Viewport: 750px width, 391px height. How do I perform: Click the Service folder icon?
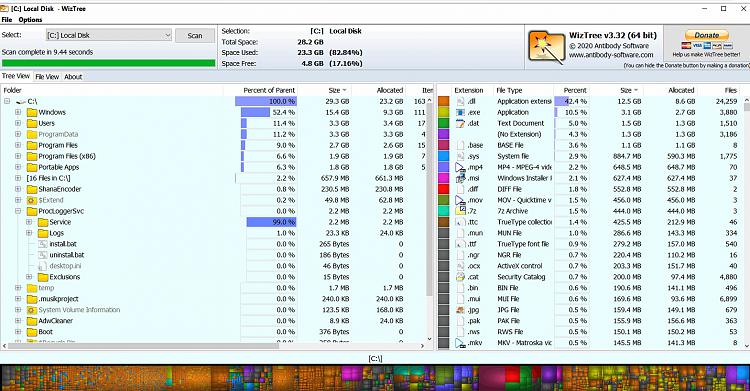point(43,223)
